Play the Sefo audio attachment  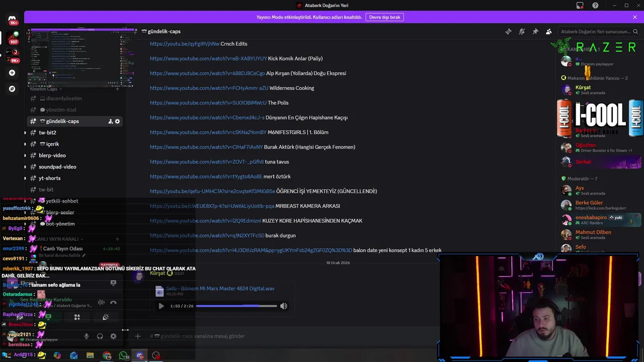click(161, 306)
